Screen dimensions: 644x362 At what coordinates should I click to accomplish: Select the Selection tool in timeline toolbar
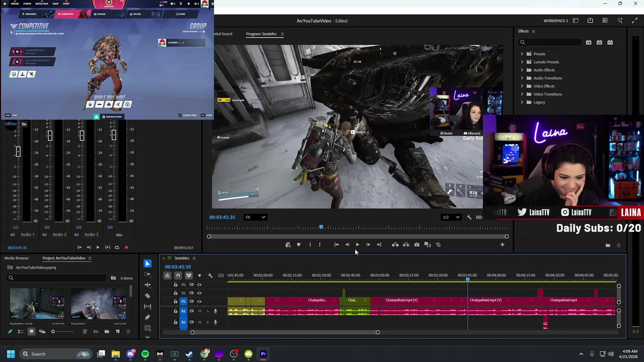pyautogui.click(x=147, y=263)
